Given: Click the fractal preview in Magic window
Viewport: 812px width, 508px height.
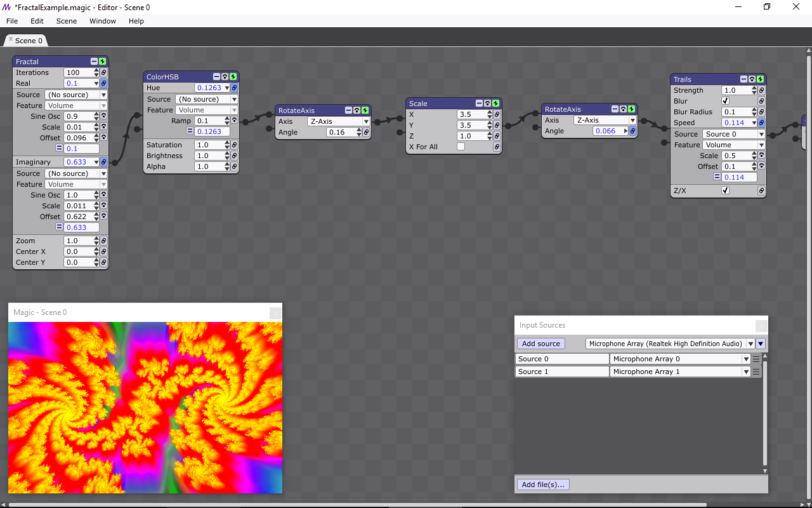Looking at the screenshot, I should coord(145,408).
